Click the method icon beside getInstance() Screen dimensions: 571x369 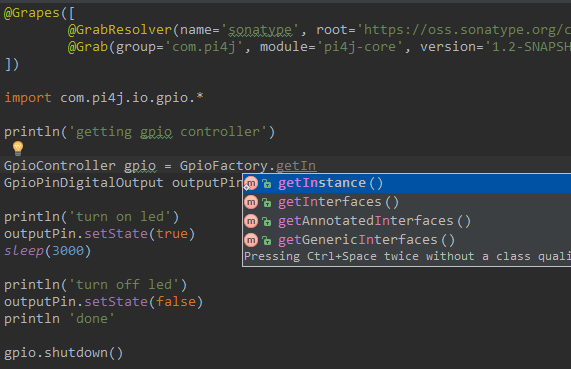251,183
